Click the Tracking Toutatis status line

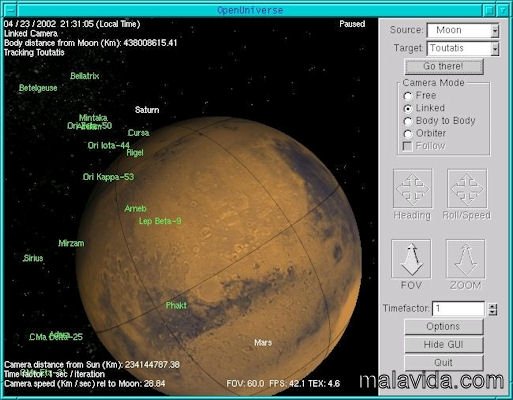[x=34, y=53]
